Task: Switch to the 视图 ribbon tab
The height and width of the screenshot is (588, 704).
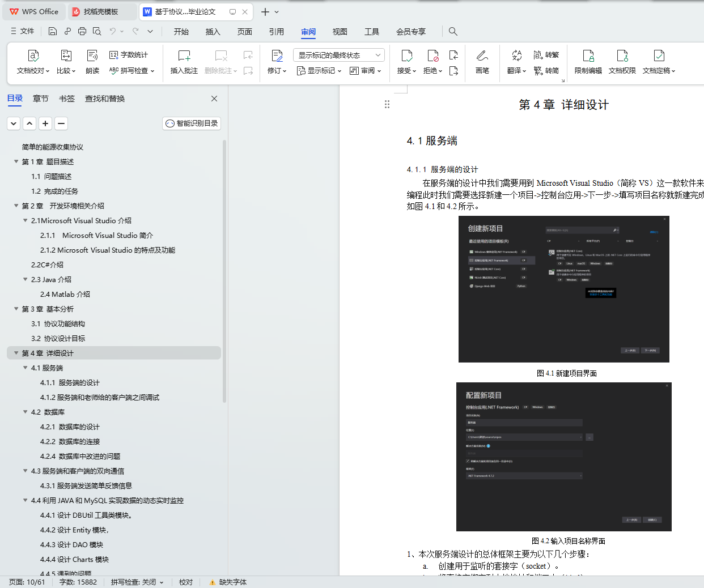Action: (x=340, y=32)
